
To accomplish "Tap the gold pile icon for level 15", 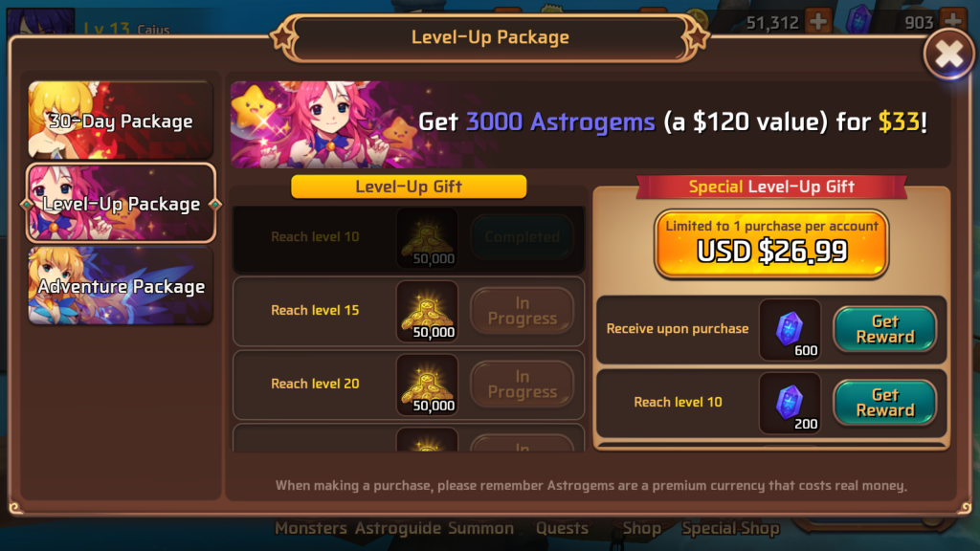I will click(x=427, y=311).
